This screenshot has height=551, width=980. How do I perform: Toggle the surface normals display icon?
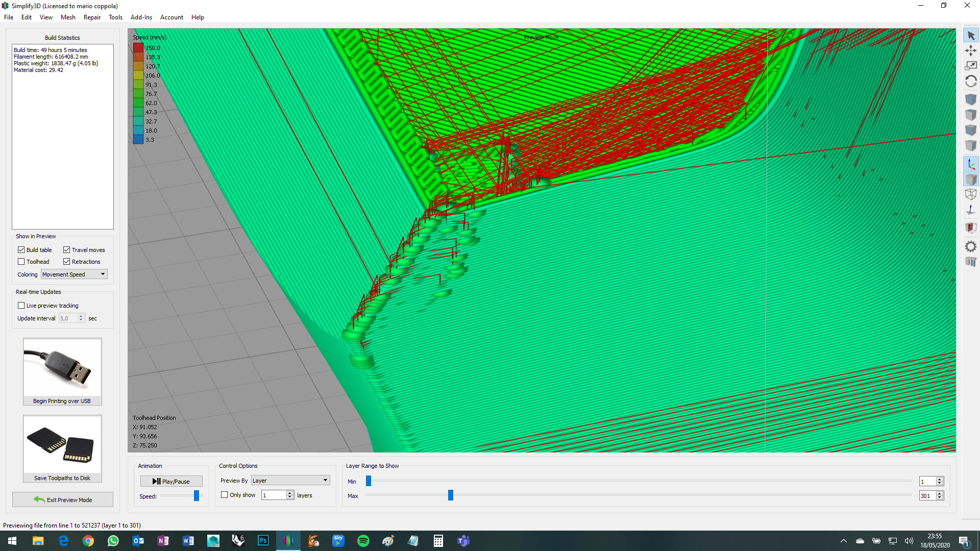coord(971,210)
